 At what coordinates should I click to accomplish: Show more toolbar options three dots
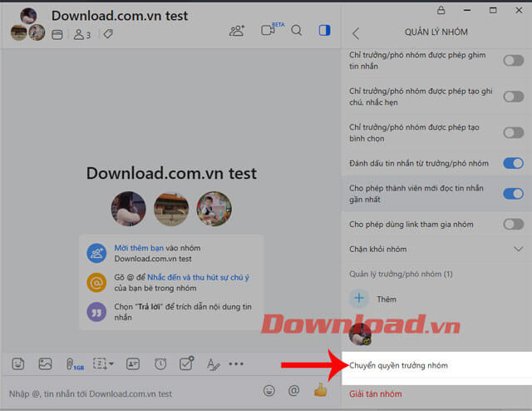[x=236, y=364]
